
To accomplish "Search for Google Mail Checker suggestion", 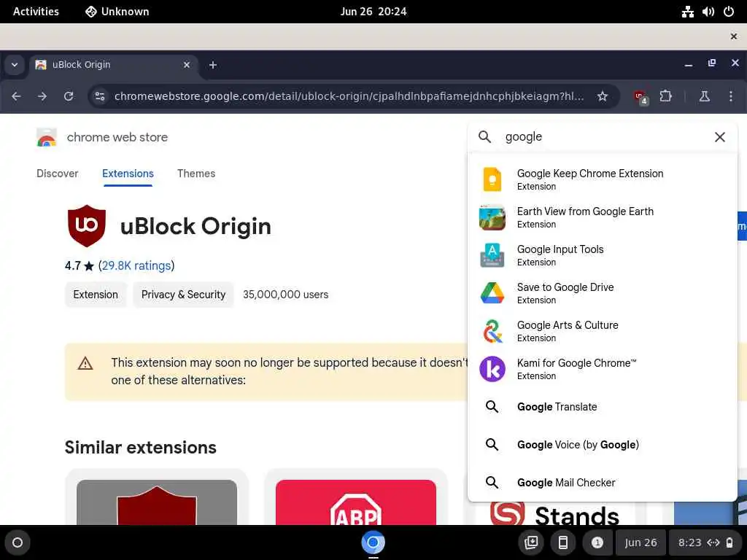I will pyautogui.click(x=603, y=483).
